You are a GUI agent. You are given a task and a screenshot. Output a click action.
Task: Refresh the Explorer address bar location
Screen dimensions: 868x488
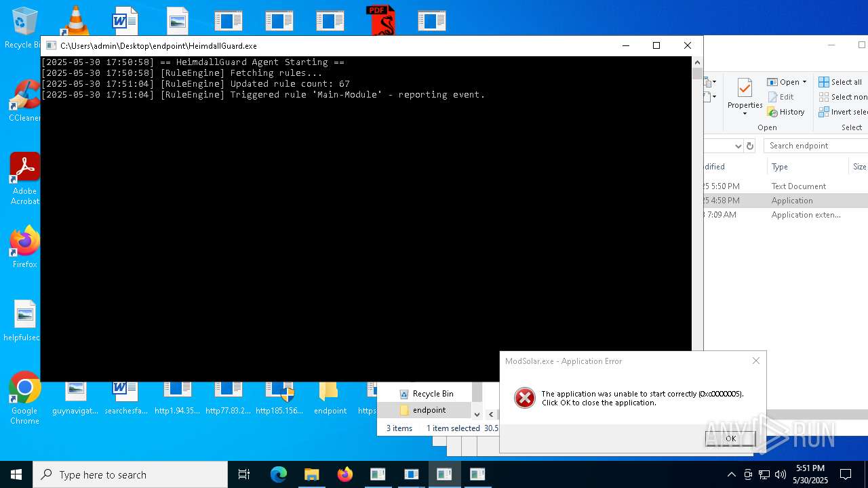[x=750, y=146]
